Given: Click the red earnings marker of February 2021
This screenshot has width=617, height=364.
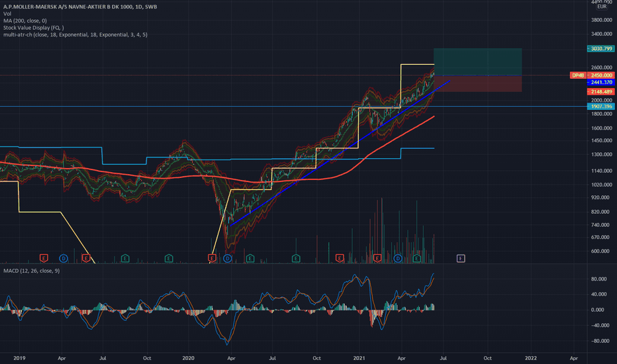Looking at the screenshot, I should 377,259.
